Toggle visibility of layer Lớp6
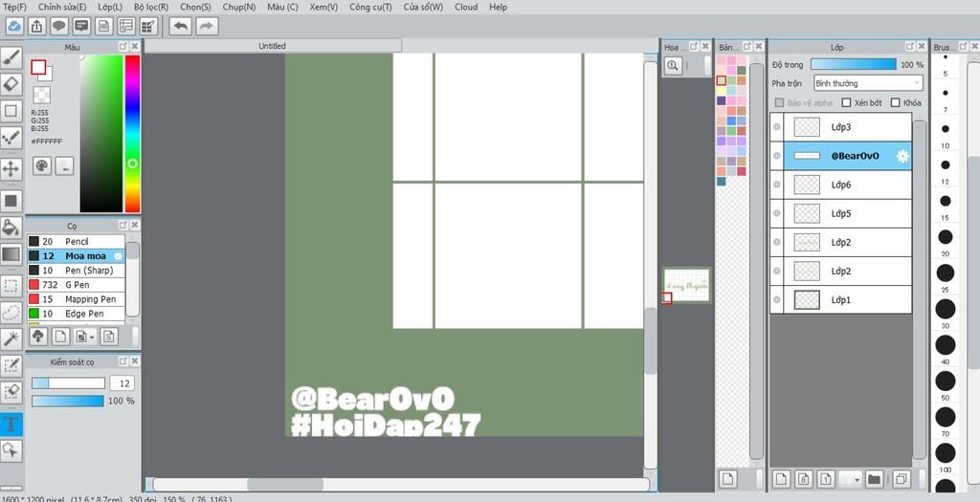The height and width of the screenshot is (502, 980). tap(777, 185)
